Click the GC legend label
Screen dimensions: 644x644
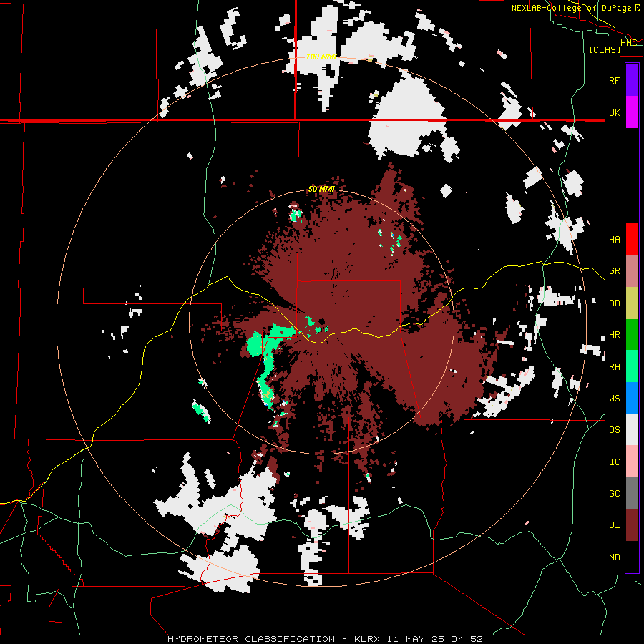point(614,494)
